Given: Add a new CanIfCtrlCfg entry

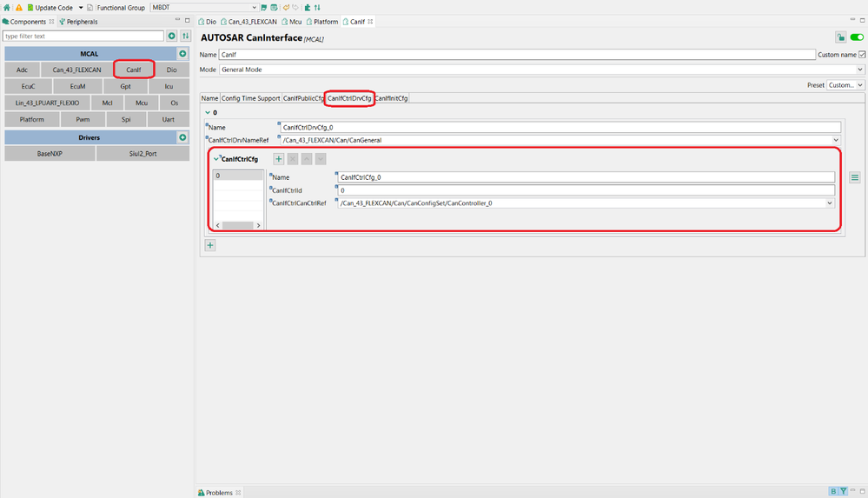Looking at the screenshot, I should [x=279, y=159].
